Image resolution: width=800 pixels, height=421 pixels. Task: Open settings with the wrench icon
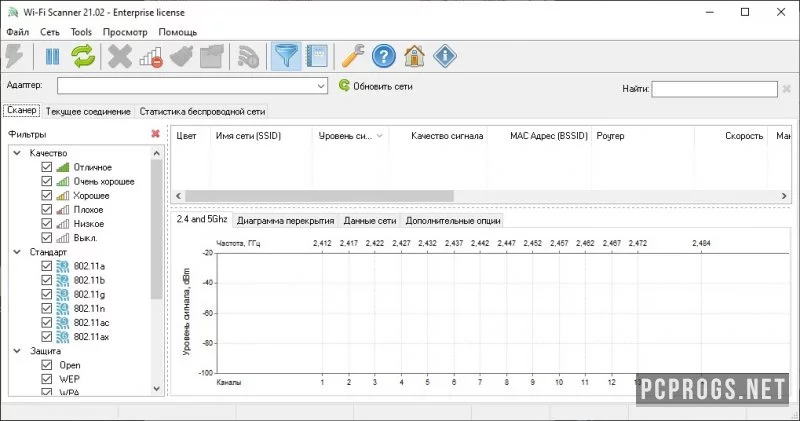353,56
